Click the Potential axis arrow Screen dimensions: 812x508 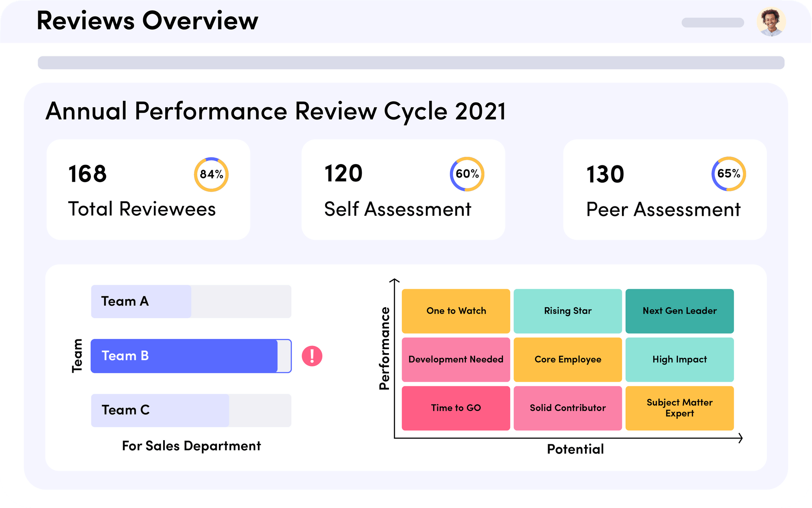pos(741,438)
